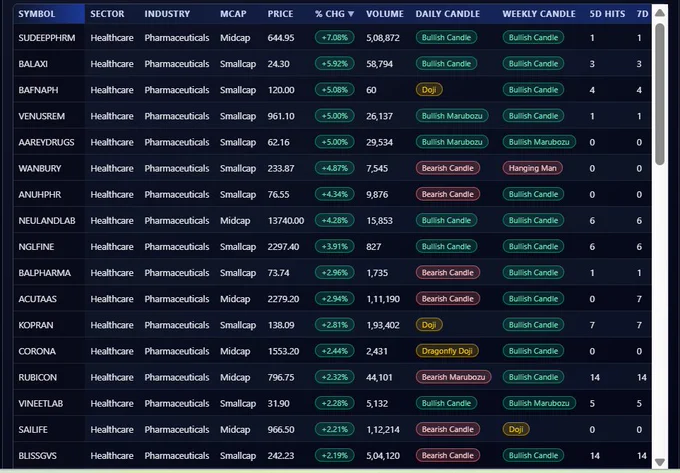Sort by VOLUME column header

tap(385, 14)
